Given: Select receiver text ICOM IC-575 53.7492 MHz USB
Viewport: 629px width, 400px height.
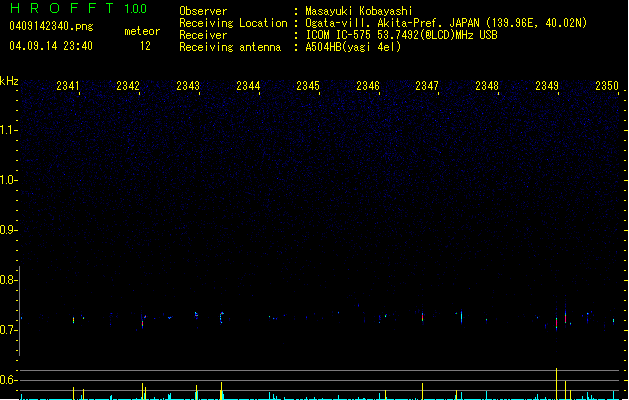Looking at the screenshot, I should pos(402,35).
